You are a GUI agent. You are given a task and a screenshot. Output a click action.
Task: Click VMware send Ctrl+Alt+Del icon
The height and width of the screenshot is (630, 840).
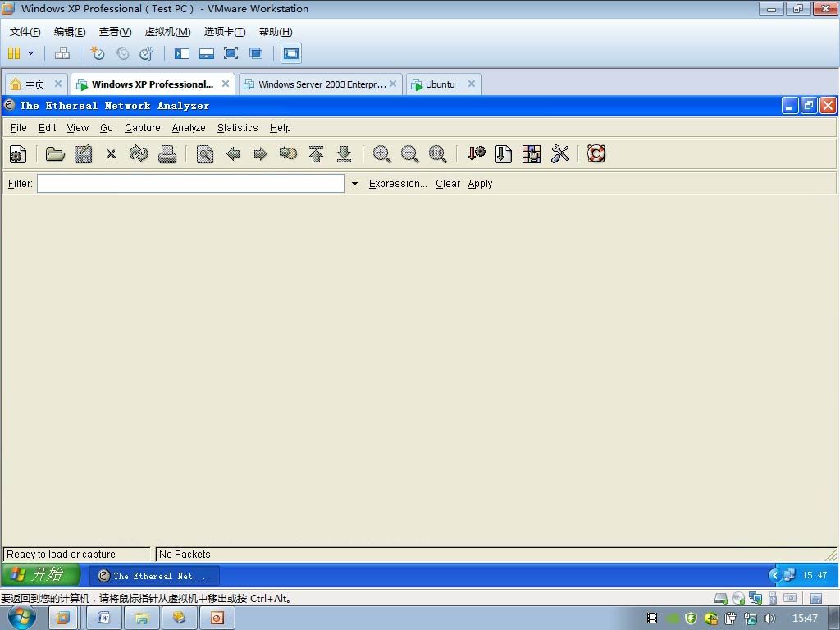tap(62, 53)
